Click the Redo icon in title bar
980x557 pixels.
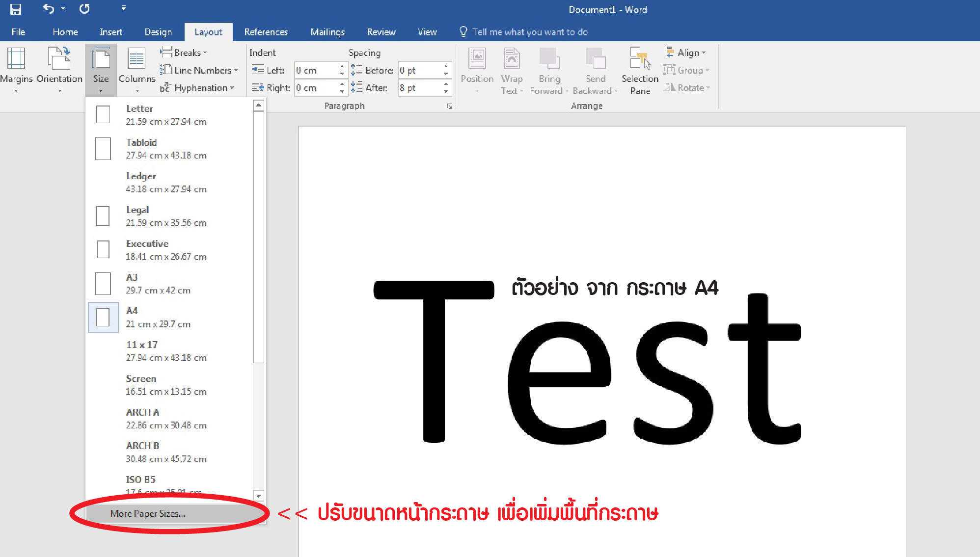(84, 8)
